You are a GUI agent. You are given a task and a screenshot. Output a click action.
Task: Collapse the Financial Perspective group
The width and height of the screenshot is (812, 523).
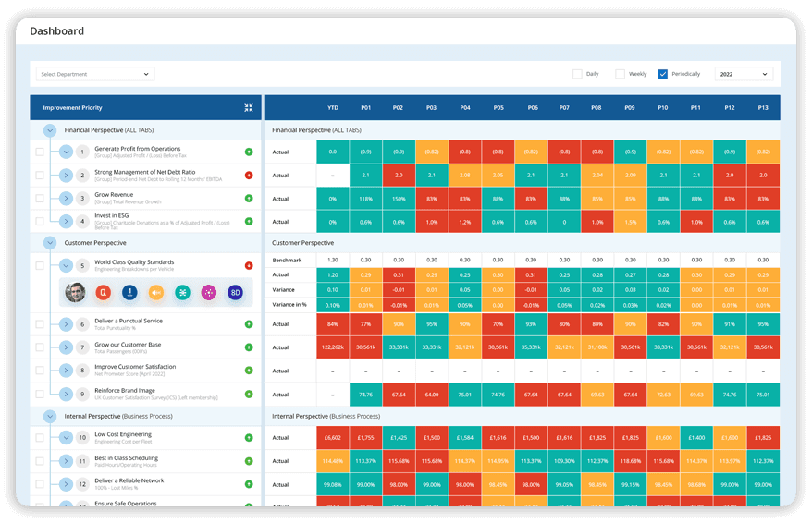point(50,131)
